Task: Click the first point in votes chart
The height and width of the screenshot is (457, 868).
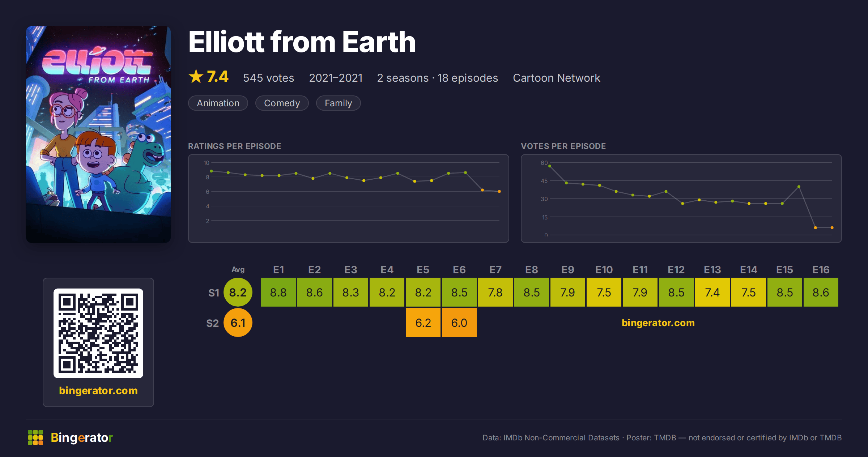Action: pos(550,166)
